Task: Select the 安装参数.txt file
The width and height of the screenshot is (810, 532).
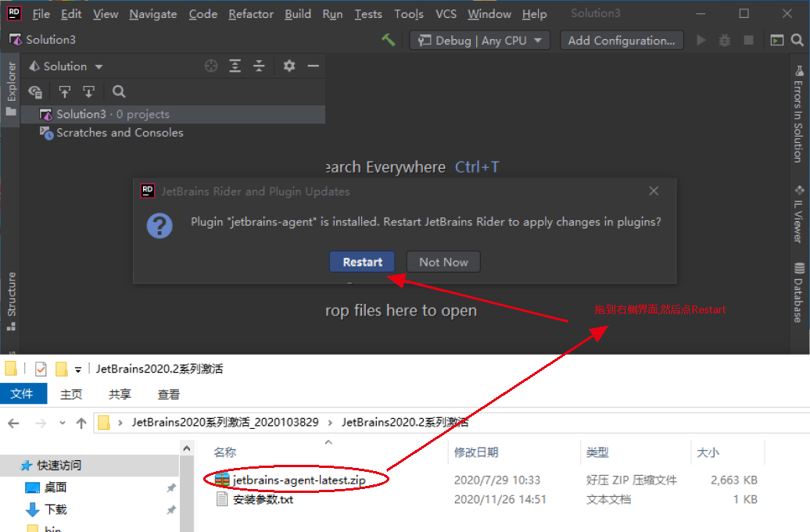Action: tap(255, 499)
